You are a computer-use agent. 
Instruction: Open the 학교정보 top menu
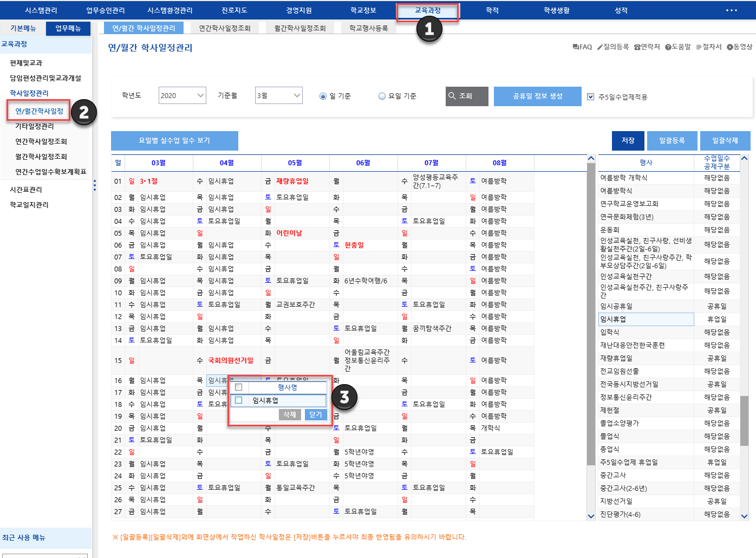point(363,10)
